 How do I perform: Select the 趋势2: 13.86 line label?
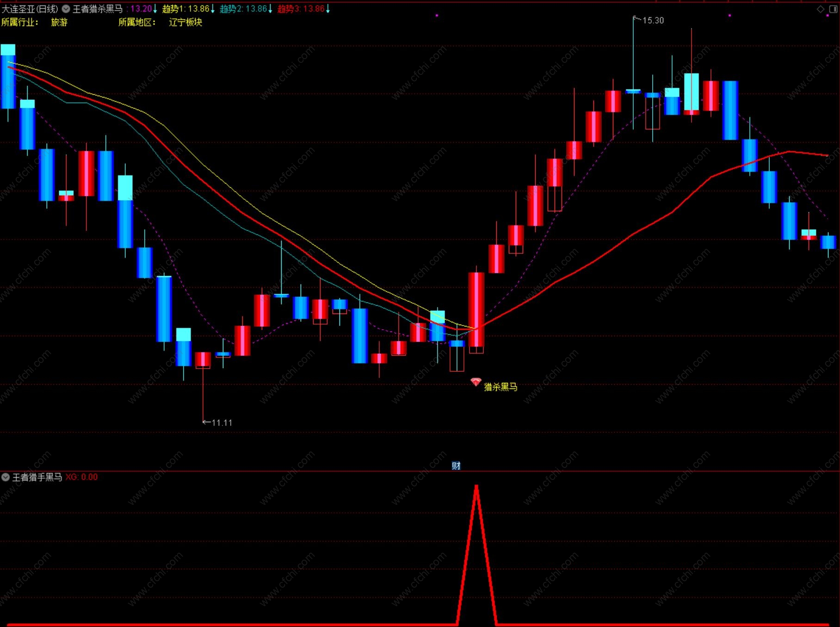click(x=244, y=9)
